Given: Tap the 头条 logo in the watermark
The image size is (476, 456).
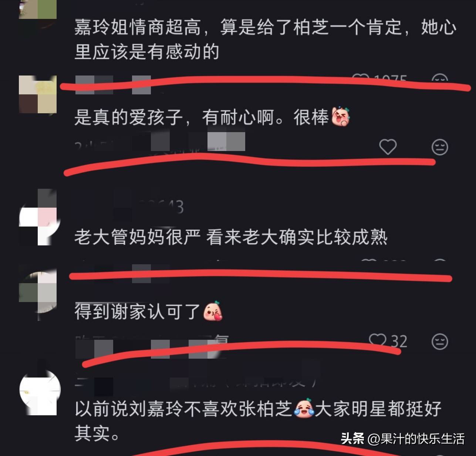Looking at the screenshot, I should click(x=352, y=439).
